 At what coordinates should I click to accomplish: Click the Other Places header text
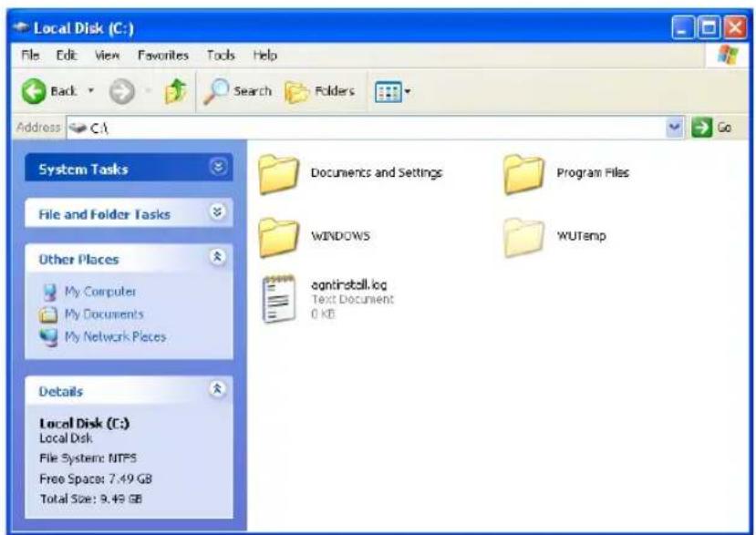[x=78, y=260]
